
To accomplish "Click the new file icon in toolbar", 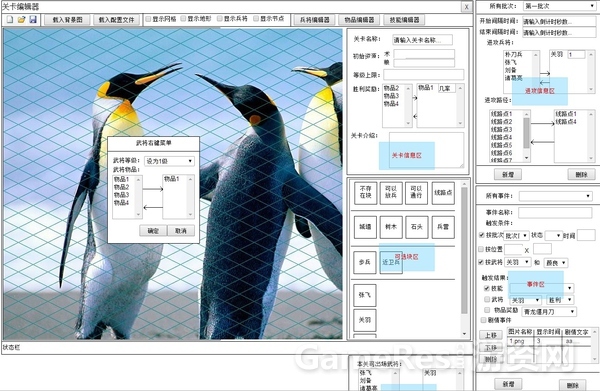I will 10,19.
